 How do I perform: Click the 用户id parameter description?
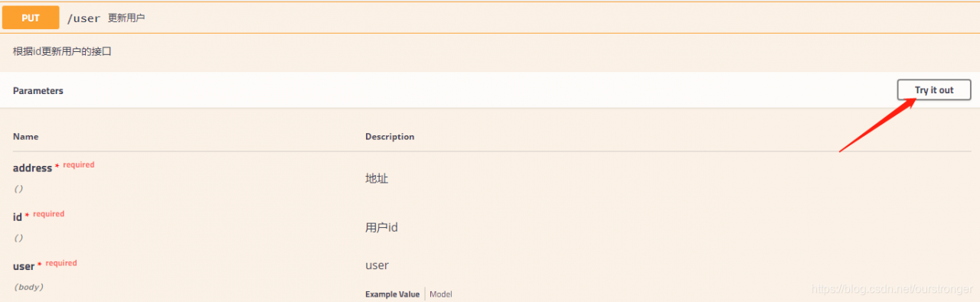point(381,227)
